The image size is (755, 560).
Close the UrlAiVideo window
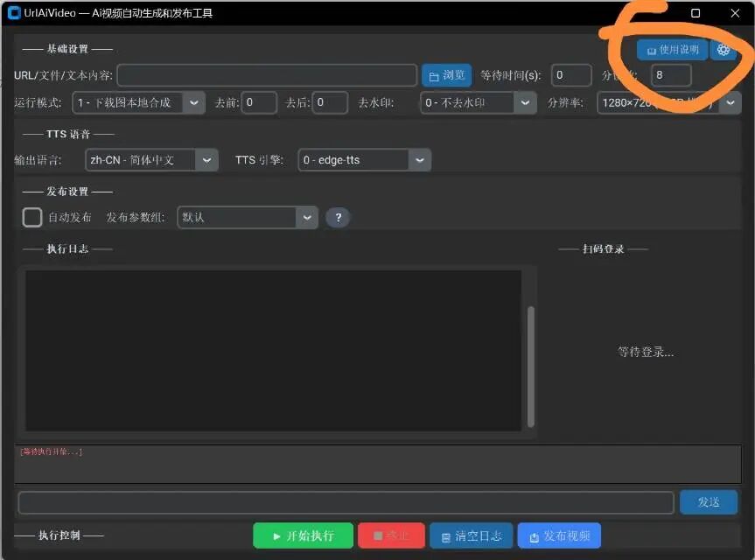[735, 13]
